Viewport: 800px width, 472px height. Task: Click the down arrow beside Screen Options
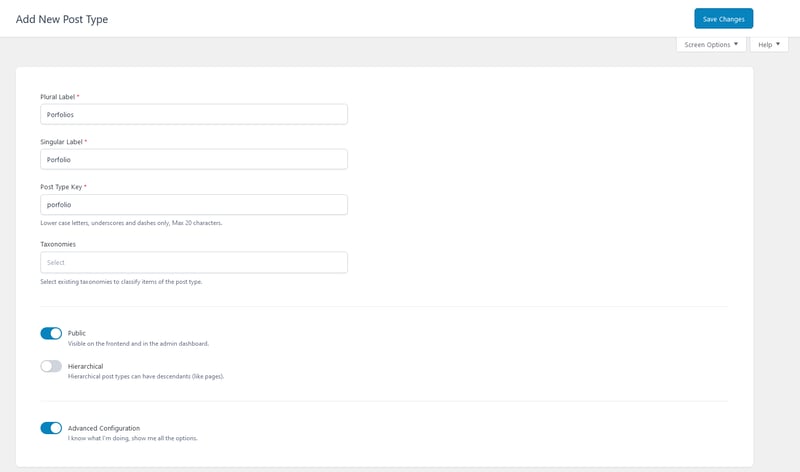[737, 44]
